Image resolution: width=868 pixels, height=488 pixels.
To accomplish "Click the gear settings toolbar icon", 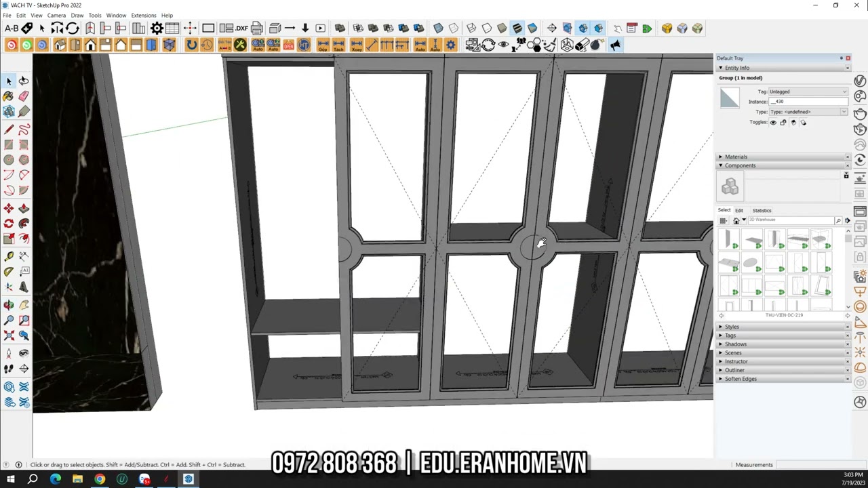I will [157, 28].
